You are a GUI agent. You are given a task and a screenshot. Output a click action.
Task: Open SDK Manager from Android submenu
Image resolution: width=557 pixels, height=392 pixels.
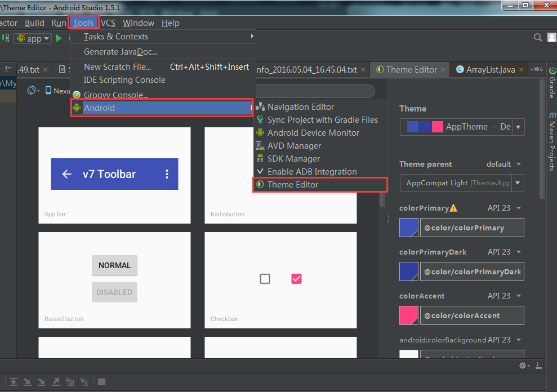[x=293, y=159]
